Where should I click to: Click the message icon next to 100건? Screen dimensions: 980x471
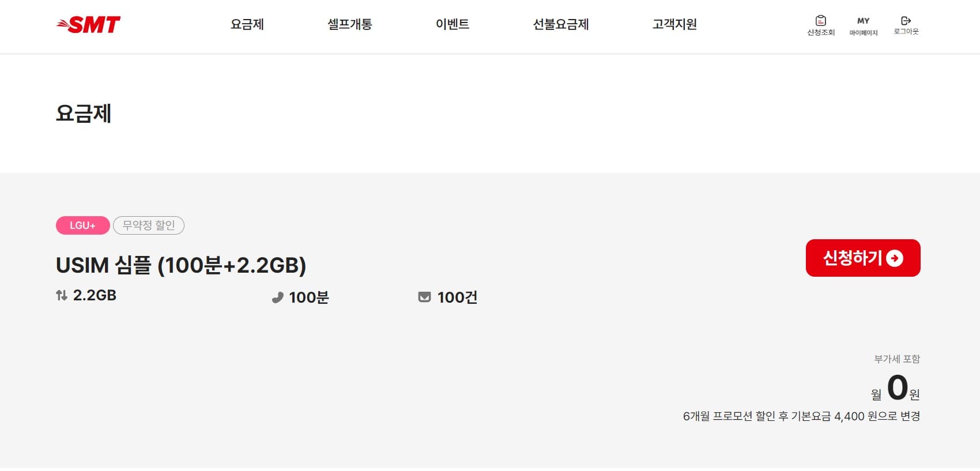(424, 297)
